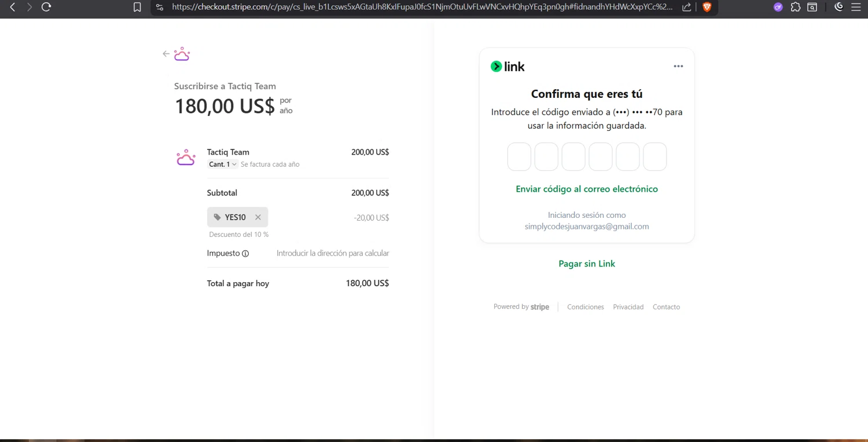Click the 'Subtotal' label

coord(222,193)
